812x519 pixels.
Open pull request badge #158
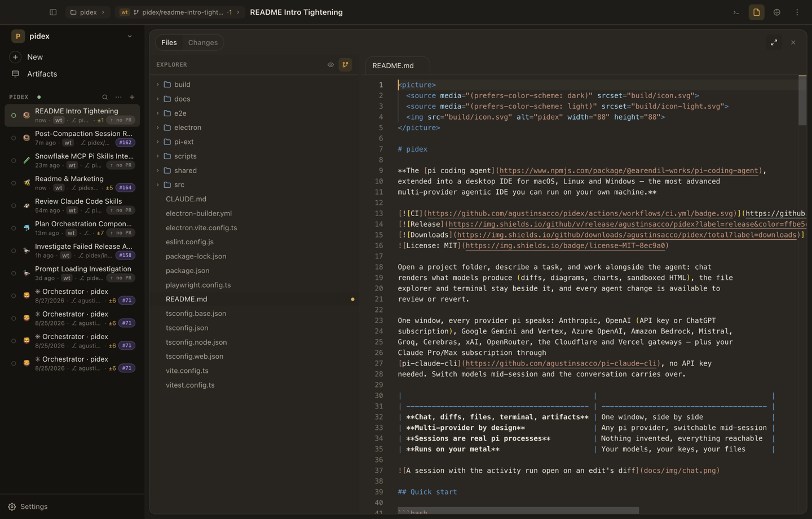[125, 256]
